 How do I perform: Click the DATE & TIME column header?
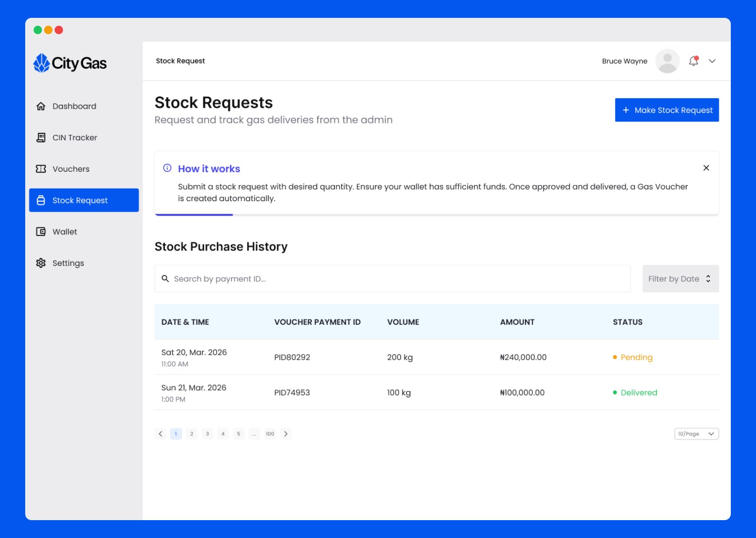coord(185,322)
